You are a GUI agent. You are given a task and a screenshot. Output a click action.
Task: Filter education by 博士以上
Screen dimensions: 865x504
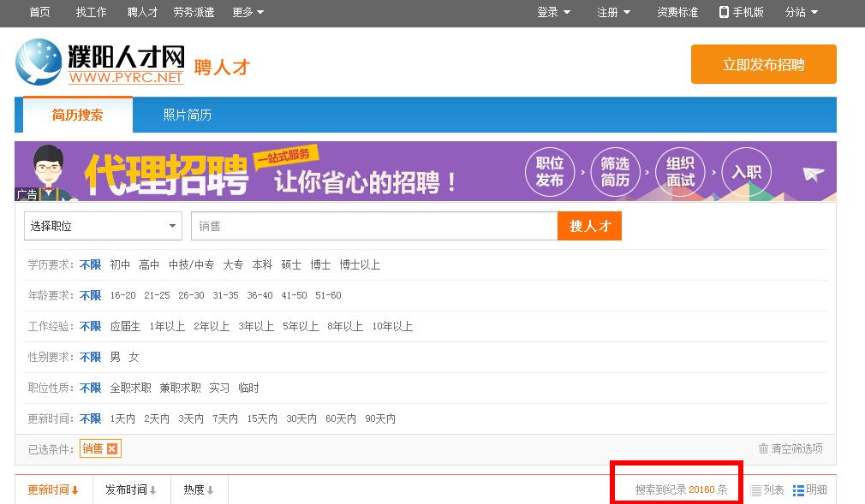[x=360, y=264]
